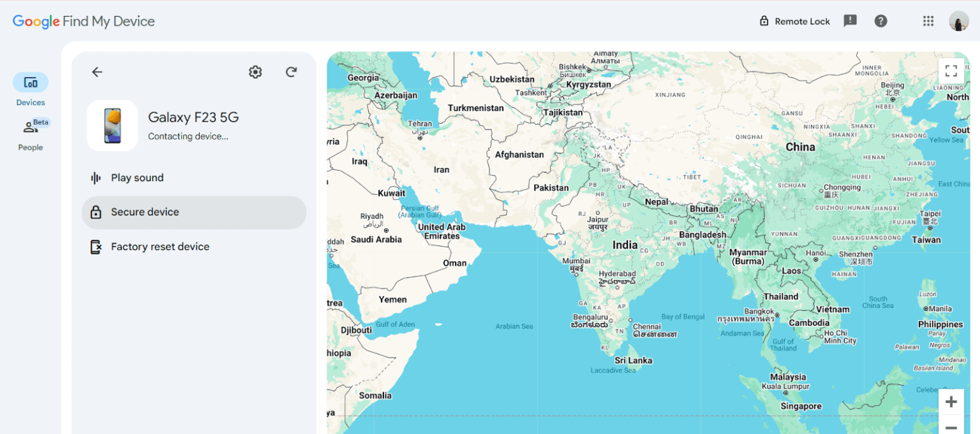Go back using the arrow button
Image resolution: width=980 pixels, height=434 pixels.
(97, 72)
